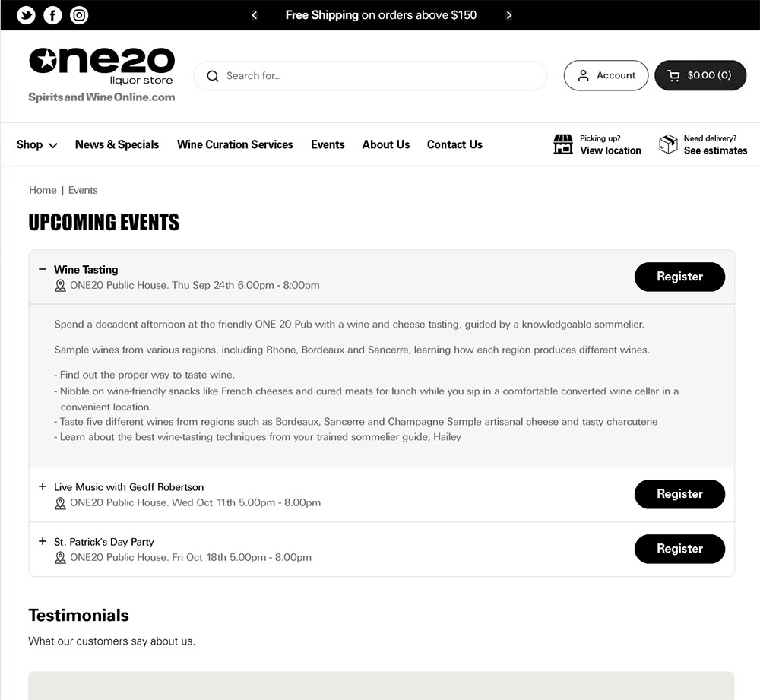Focus the Search for... input field
The height and width of the screenshot is (700, 760).
(380, 76)
